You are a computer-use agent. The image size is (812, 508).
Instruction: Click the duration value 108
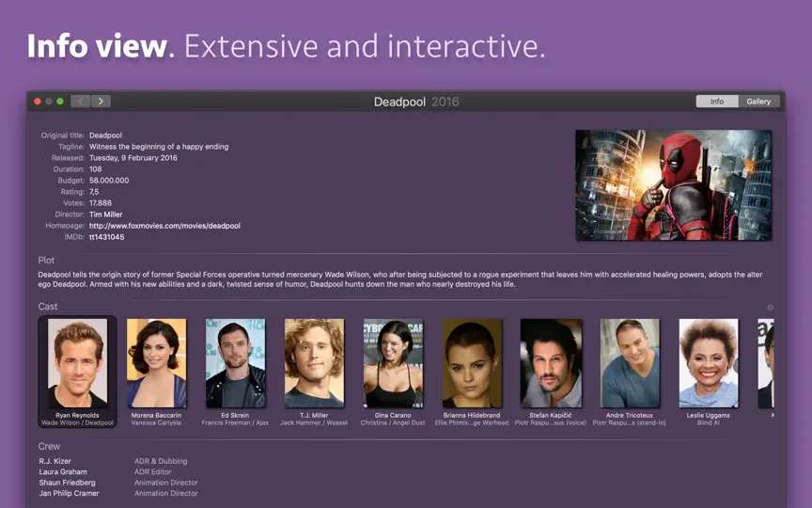(x=95, y=169)
